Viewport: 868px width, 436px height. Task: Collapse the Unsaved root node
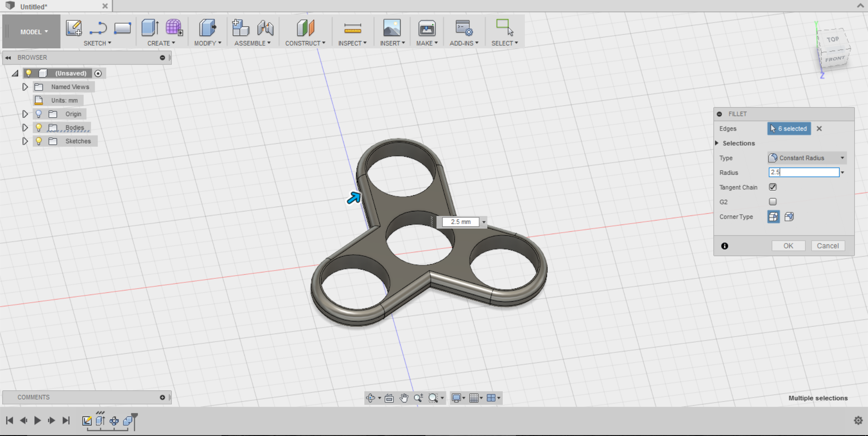coord(15,73)
